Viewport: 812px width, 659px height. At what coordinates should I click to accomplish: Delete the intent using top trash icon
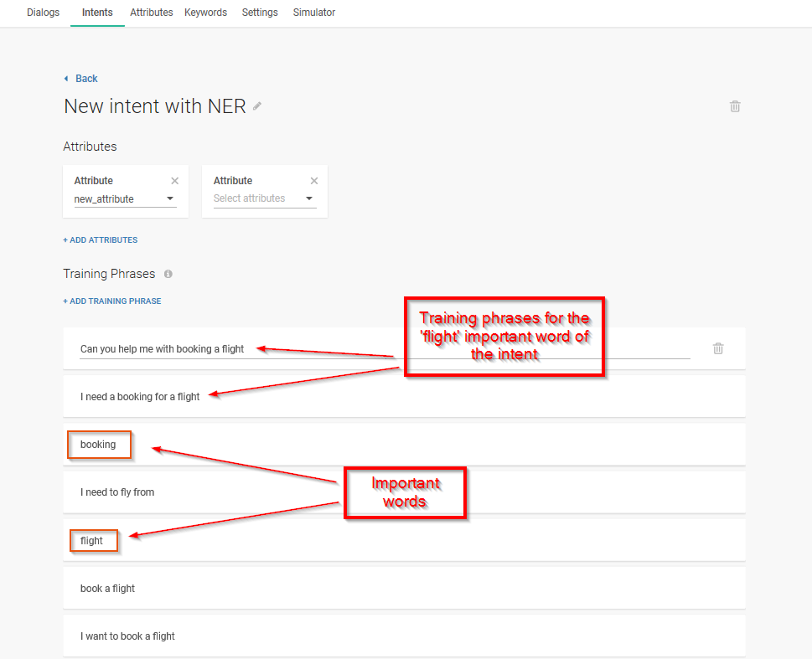click(x=735, y=106)
